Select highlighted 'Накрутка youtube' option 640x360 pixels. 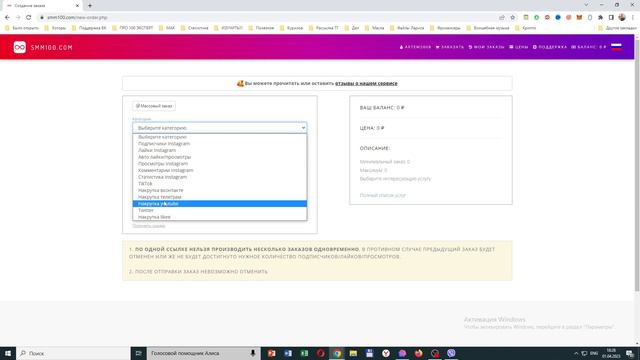(x=220, y=204)
